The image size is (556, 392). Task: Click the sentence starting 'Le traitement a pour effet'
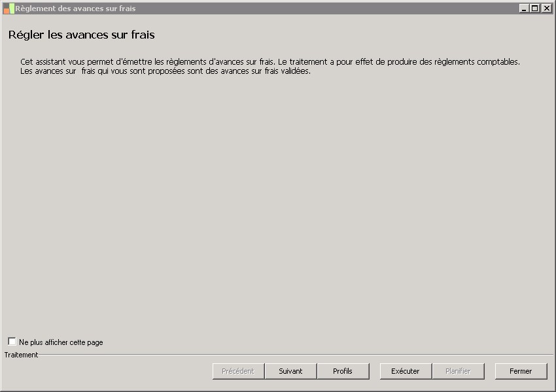click(399, 62)
